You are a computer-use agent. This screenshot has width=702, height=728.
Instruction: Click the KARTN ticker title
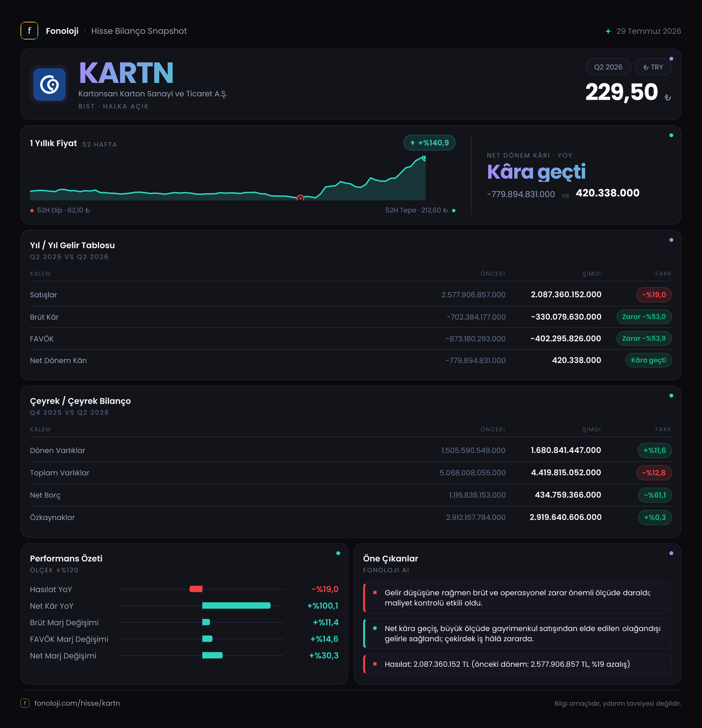pyautogui.click(x=126, y=73)
